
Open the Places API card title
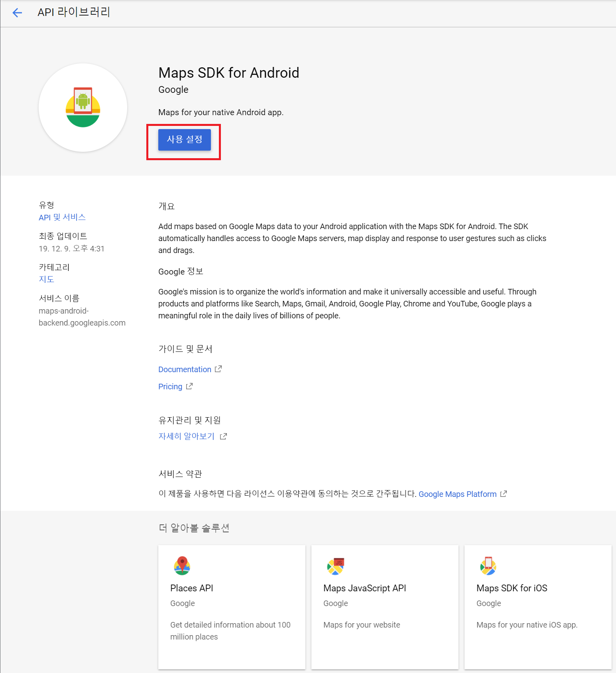tap(191, 588)
